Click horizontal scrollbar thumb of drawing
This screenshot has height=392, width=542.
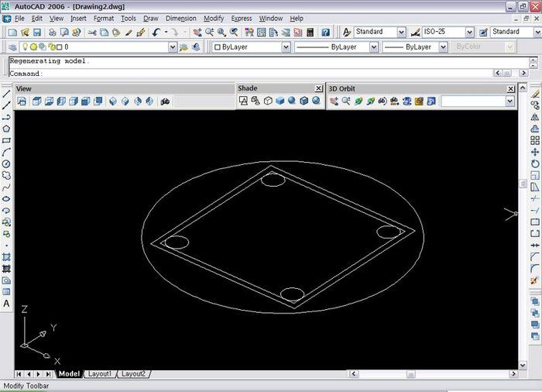coord(410,374)
